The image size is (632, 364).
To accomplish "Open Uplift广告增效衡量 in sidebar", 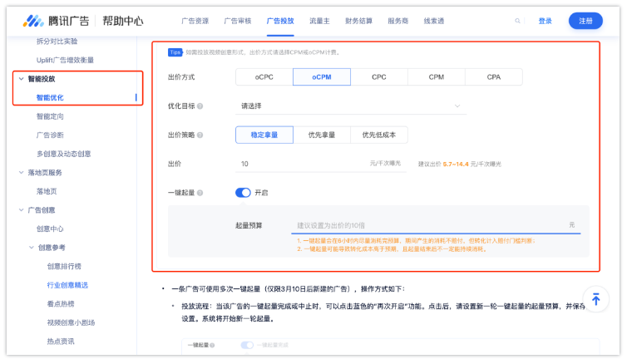I will point(66,60).
